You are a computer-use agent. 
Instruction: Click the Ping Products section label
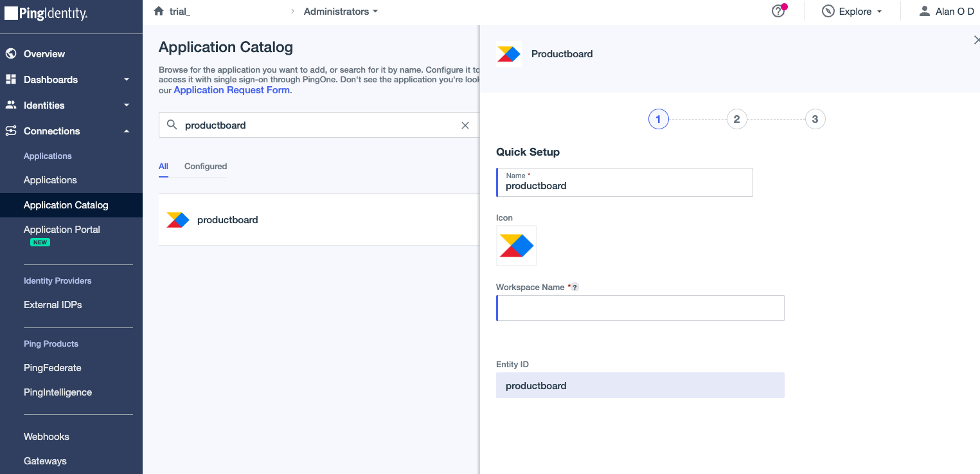[51, 344]
